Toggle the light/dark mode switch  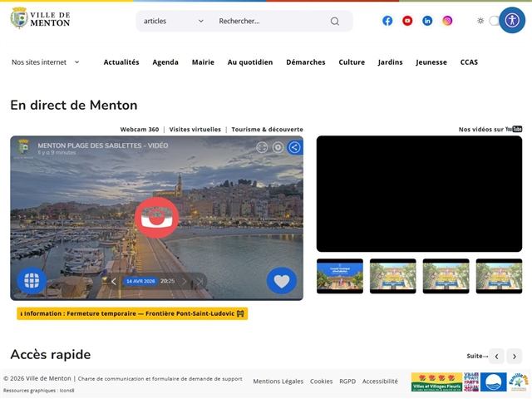pyautogui.click(x=495, y=21)
